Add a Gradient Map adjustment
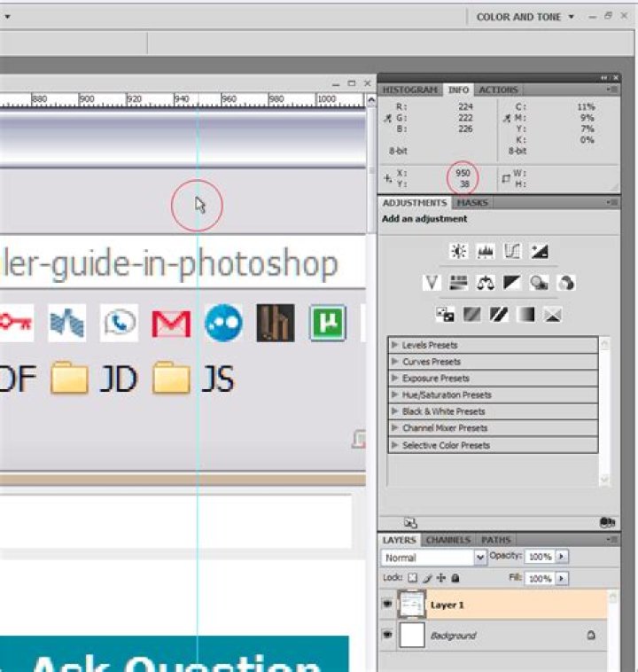 [525, 315]
